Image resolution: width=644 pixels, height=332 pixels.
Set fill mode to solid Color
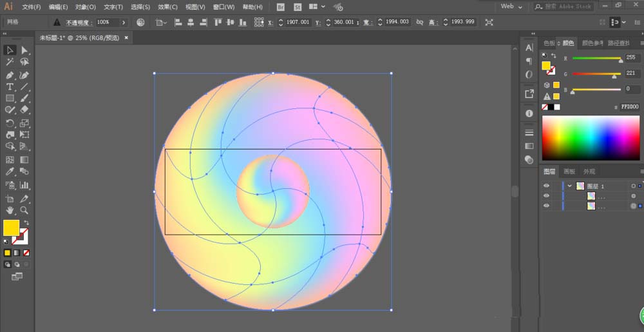7,253
